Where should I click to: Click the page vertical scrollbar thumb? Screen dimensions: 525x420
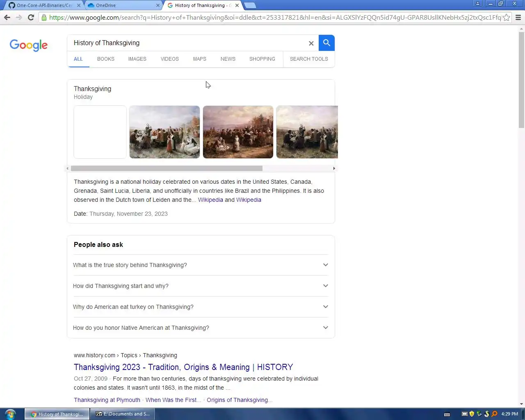pyautogui.click(x=521, y=80)
